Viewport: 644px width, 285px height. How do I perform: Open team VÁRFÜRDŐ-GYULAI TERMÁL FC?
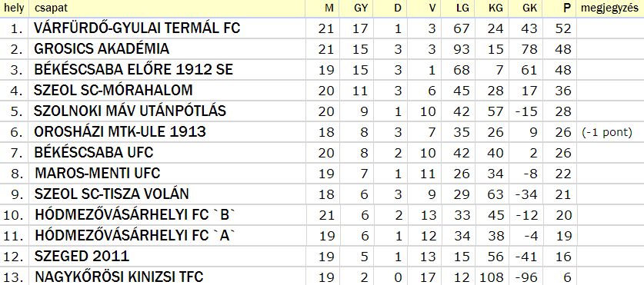(x=137, y=28)
